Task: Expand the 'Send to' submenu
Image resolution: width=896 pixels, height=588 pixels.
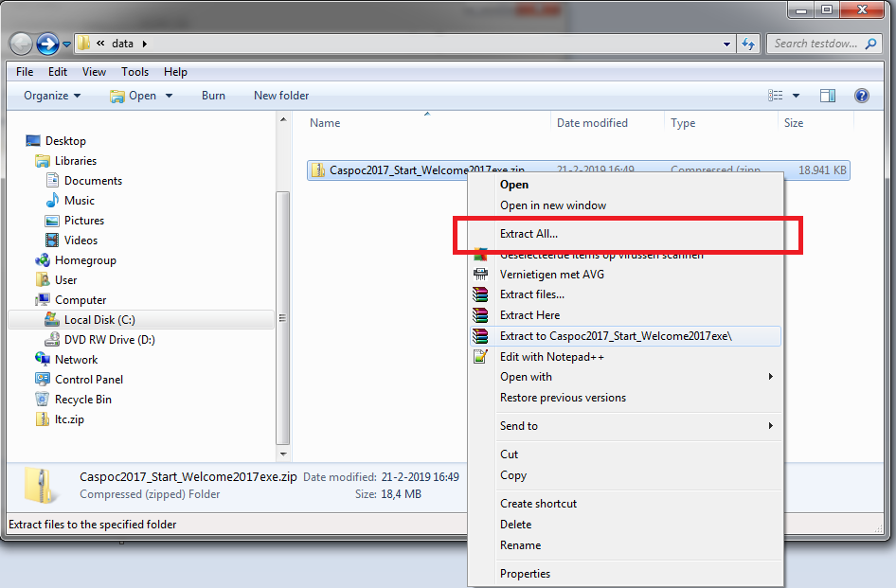Action: point(519,426)
